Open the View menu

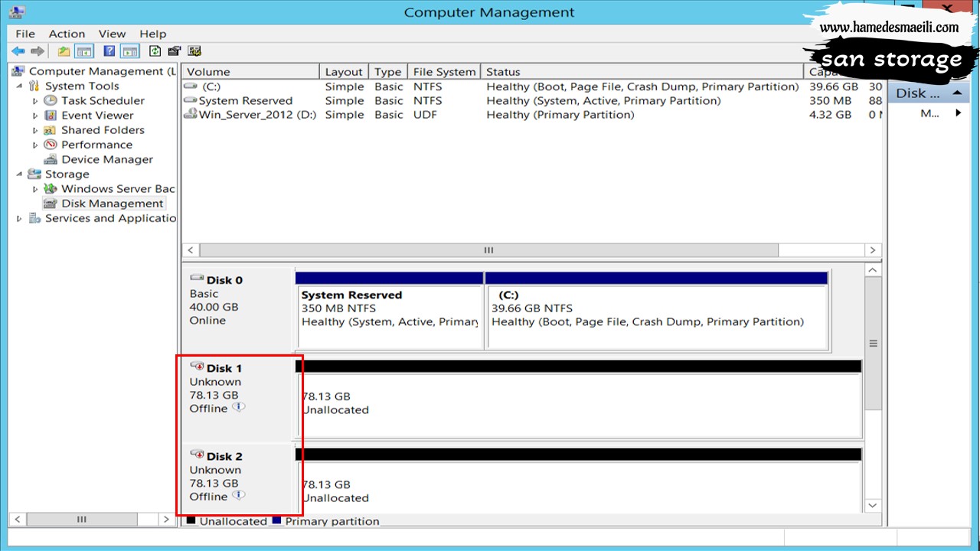pyautogui.click(x=112, y=34)
